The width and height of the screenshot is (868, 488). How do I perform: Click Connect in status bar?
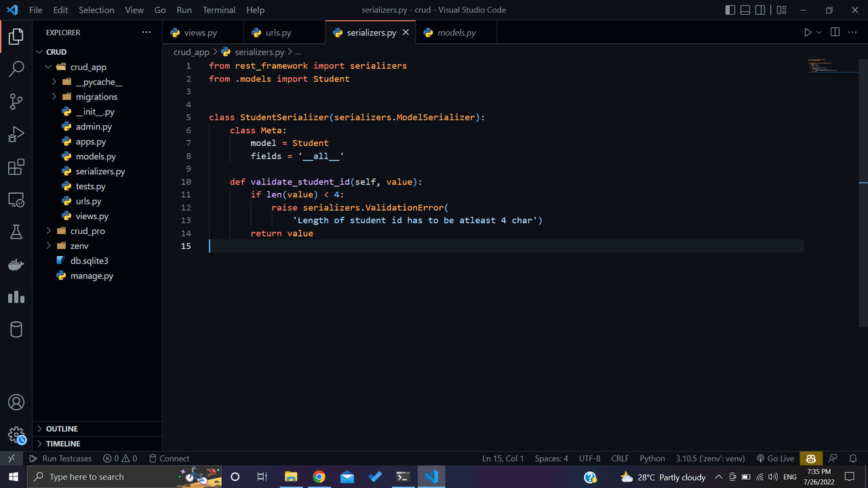coord(169,459)
